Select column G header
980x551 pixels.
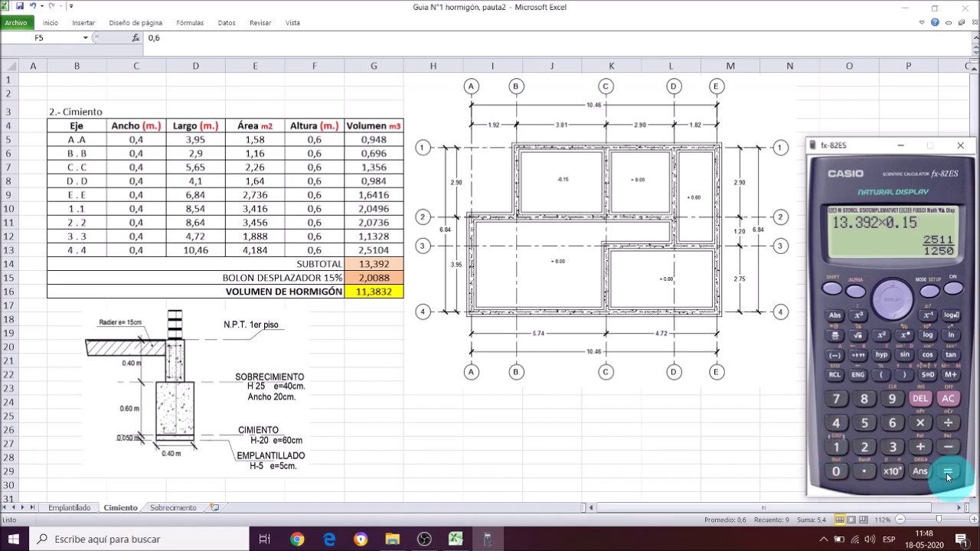[x=374, y=66]
